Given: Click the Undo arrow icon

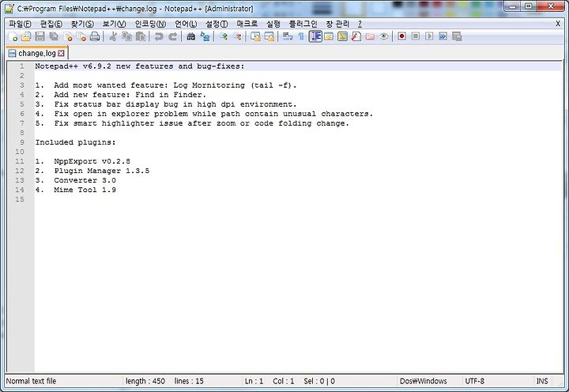Looking at the screenshot, I should (159, 36).
